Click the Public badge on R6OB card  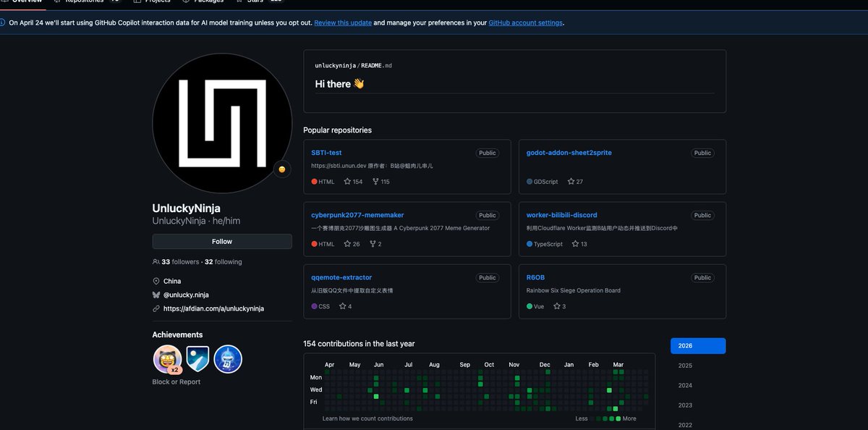702,277
